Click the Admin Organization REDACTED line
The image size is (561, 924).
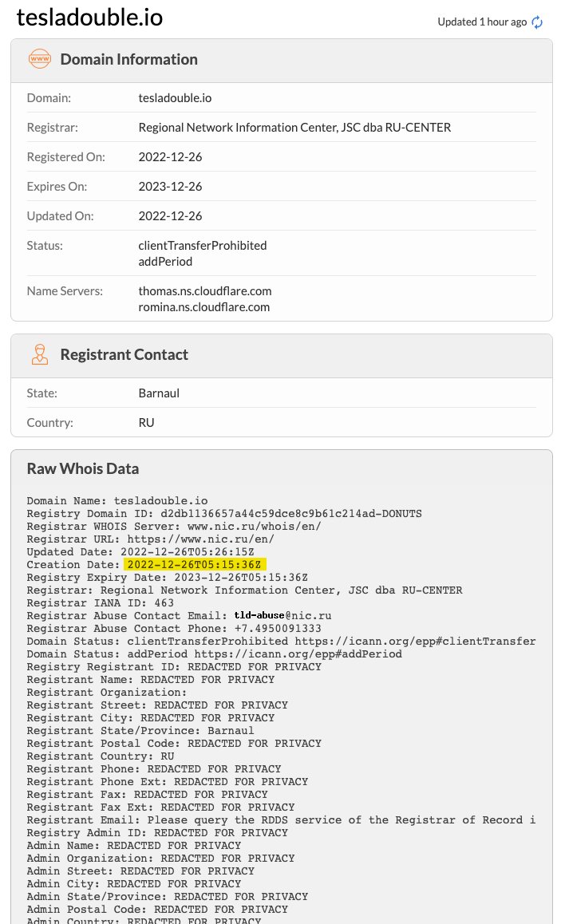click(160, 858)
